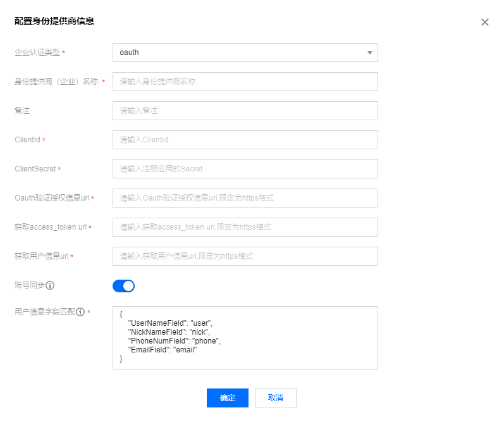Click the 确定 confirm button
The width and height of the screenshot is (504, 422).
227,398
